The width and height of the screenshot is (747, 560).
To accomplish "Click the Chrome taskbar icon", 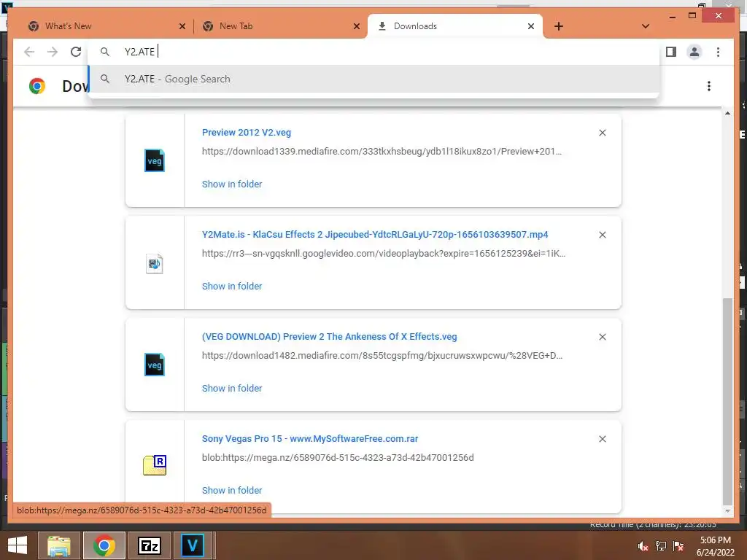I will click(104, 545).
